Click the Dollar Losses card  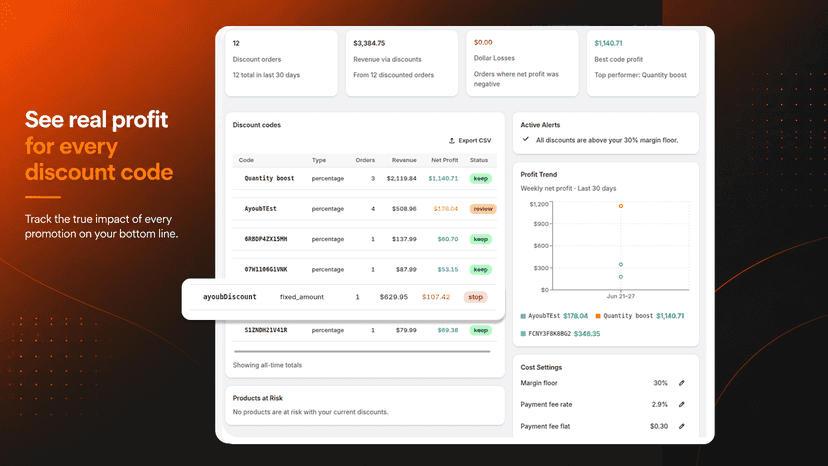(x=522, y=63)
